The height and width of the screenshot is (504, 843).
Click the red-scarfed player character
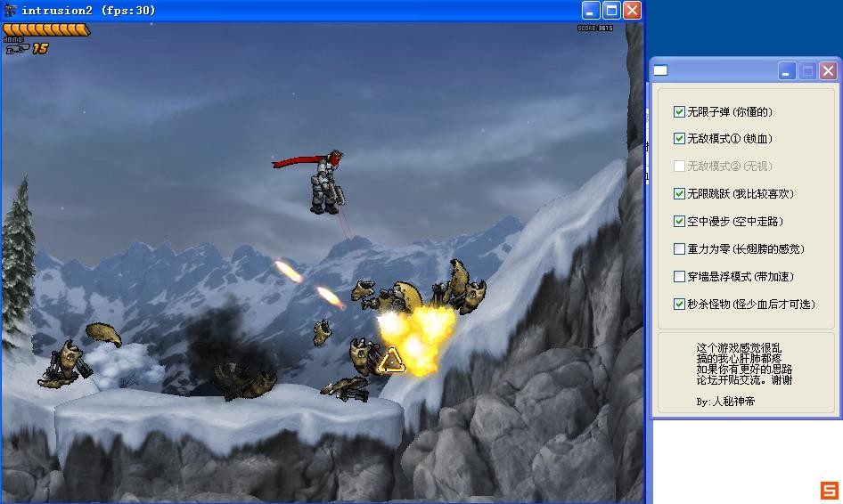coord(324,182)
